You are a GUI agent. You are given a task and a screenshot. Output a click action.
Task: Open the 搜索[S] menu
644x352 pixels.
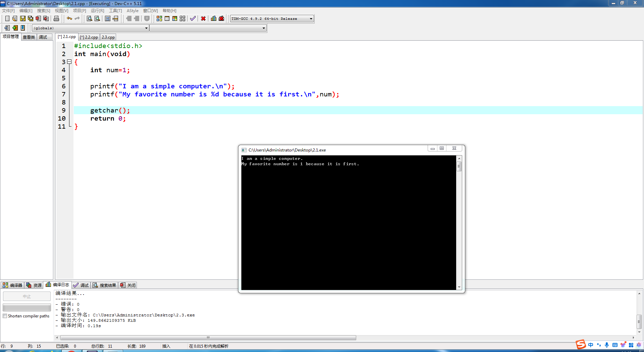pyautogui.click(x=44, y=11)
